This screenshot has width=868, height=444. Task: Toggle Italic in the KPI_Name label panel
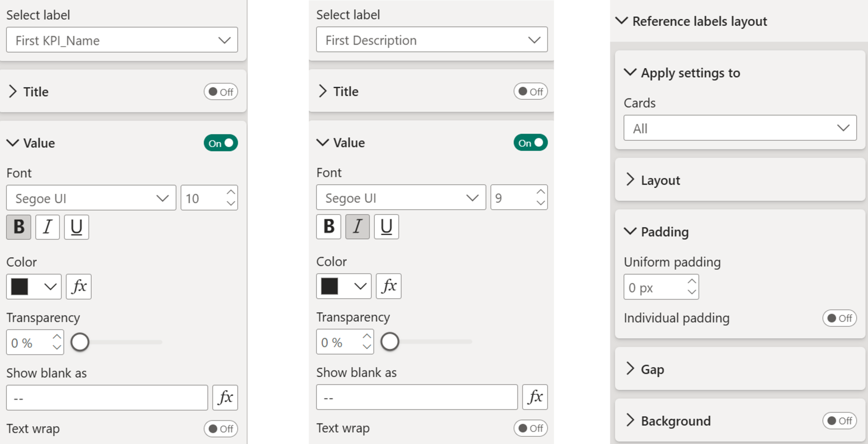[x=47, y=227]
